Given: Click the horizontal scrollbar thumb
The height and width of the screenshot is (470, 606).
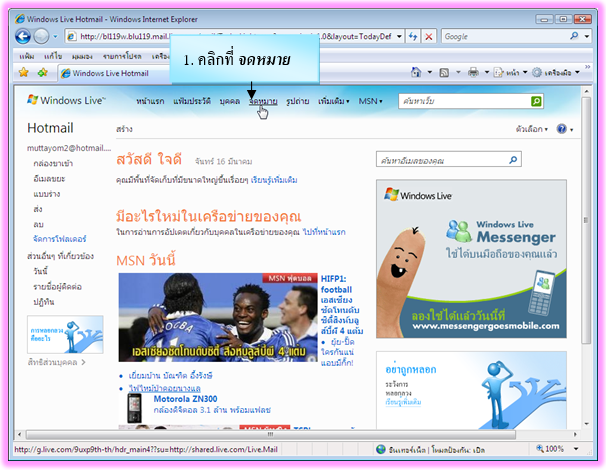Looking at the screenshot, I should 271,434.
